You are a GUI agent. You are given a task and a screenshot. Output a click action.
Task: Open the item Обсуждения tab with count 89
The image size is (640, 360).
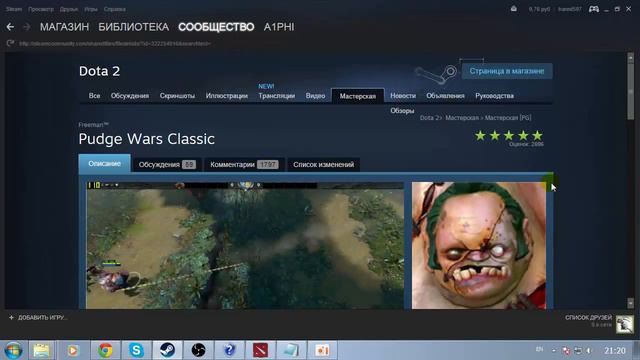(167, 164)
